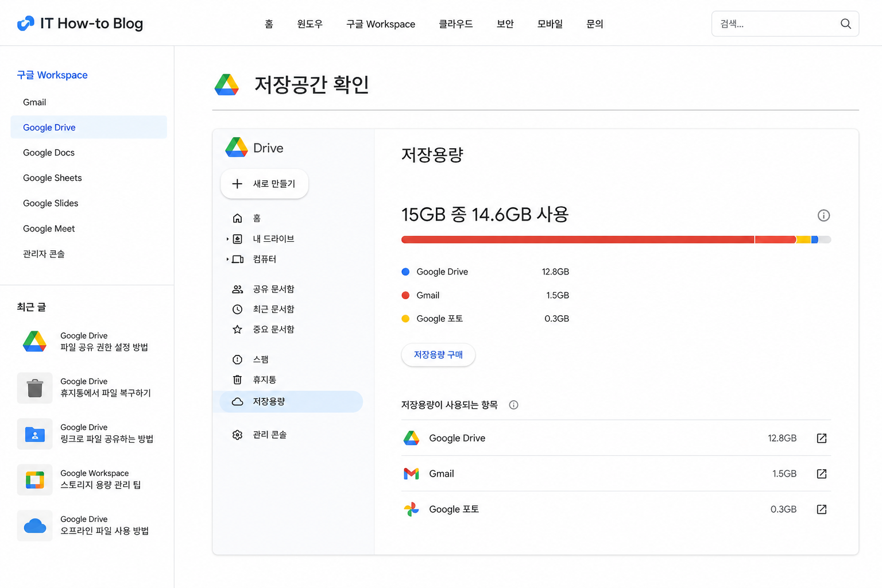Open the 구글 Workspace top nav item
Image resolution: width=882 pixels, height=588 pixels.
click(381, 24)
